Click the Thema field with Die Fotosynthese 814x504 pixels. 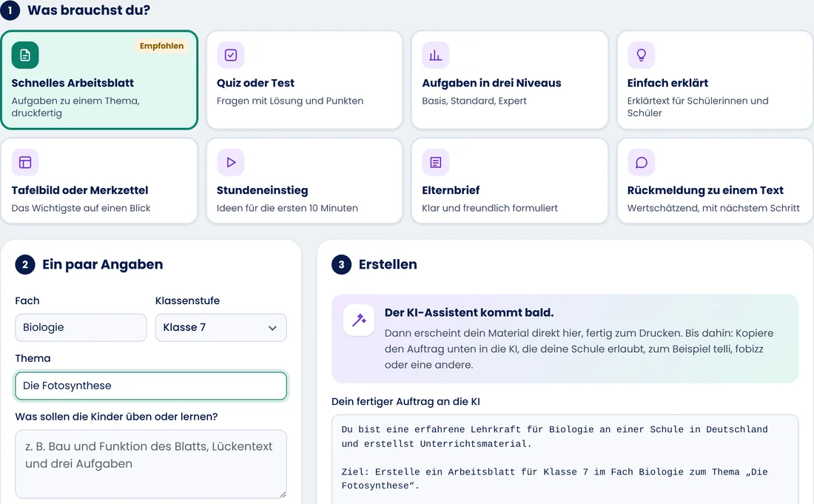150,386
